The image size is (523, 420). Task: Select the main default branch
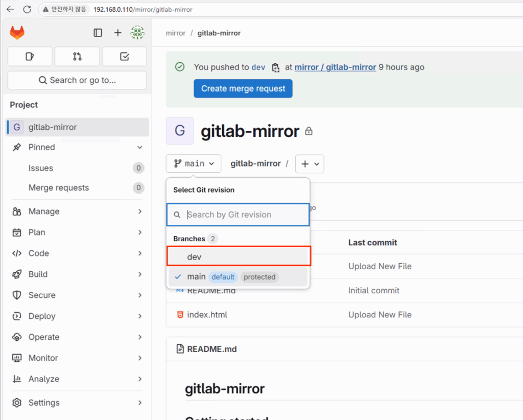point(238,276)
